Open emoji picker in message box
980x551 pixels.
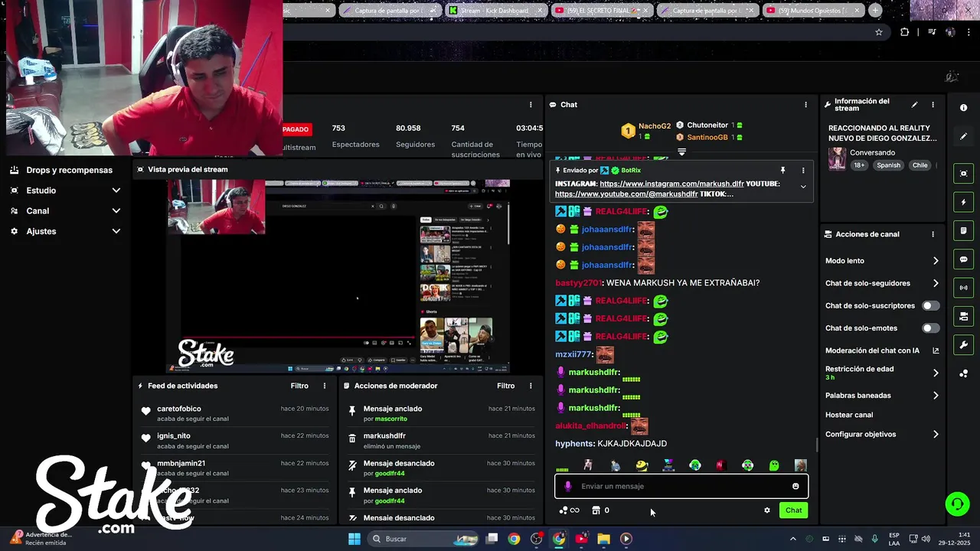tap(795, 486)
